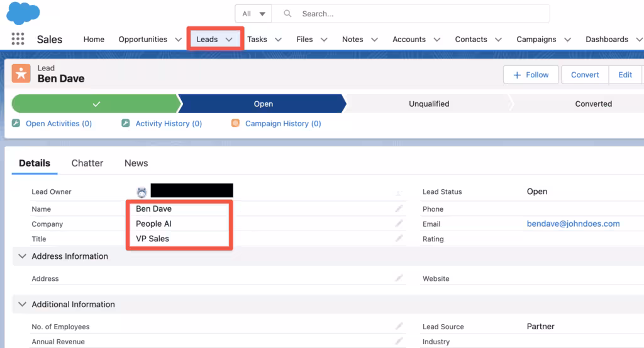Expand the Files tab dropdown chevron
Screen dimensions: 644x348
[x=324, y=40]
